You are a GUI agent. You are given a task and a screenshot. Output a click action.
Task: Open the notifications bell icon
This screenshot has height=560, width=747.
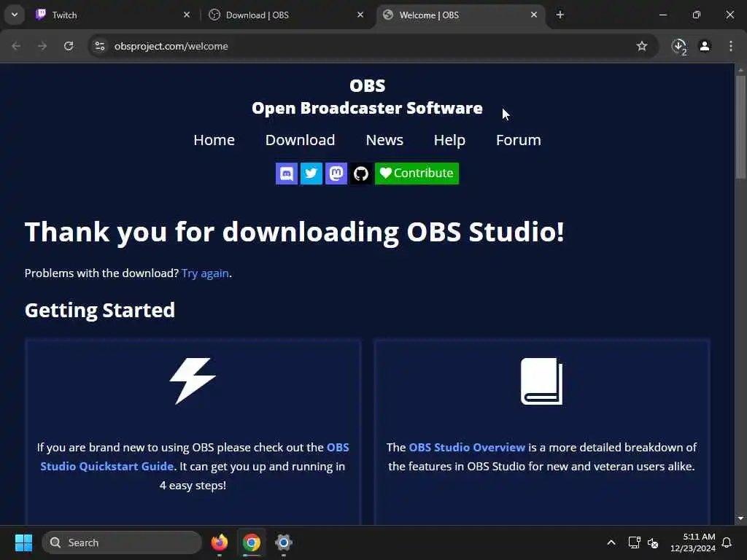click(727, 542)
